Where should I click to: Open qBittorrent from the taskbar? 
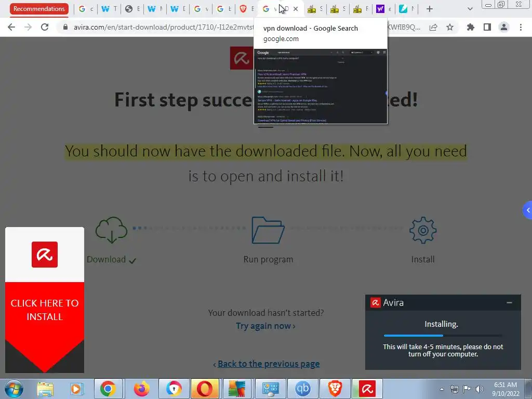302,389
